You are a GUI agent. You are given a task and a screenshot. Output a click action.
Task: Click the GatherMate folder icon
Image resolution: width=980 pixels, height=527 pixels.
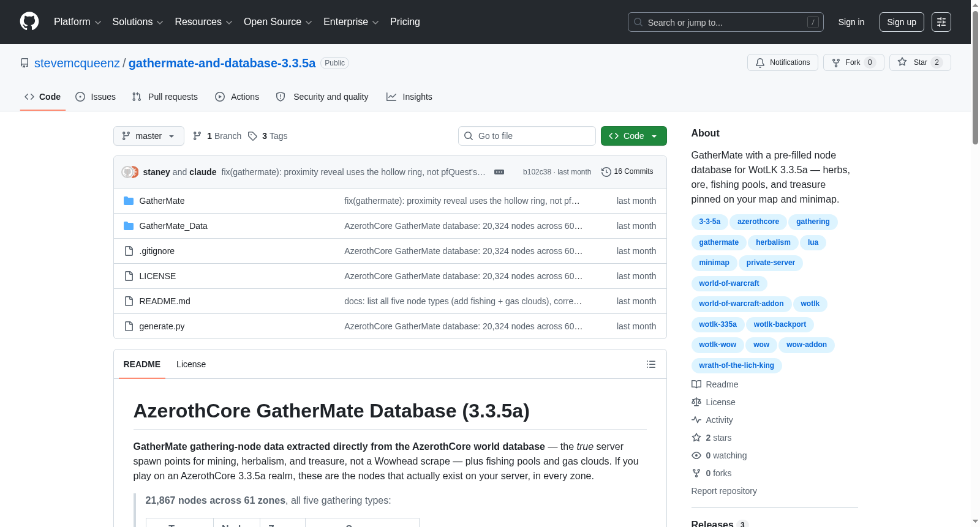(129, 201)
